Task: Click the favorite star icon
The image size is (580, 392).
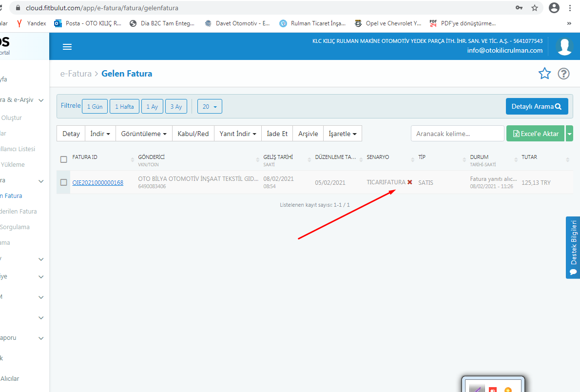Action: coord(544,74)
